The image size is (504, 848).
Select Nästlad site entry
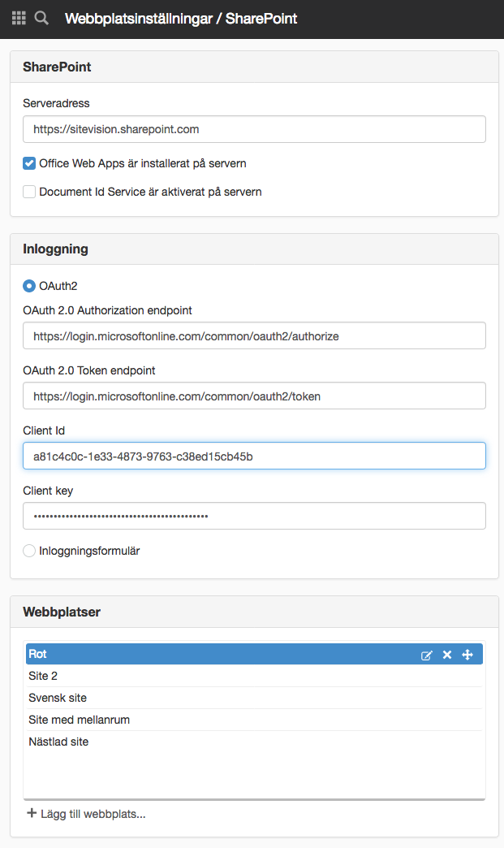tap(254, 742)
